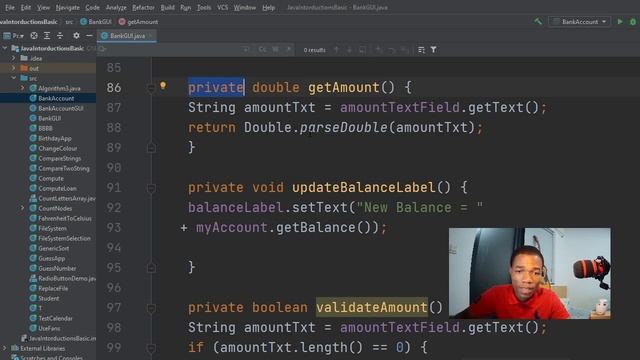The width and height of the screenshot is (640, 360).
Task: Open Project panel settings gear
Action: 76,36
